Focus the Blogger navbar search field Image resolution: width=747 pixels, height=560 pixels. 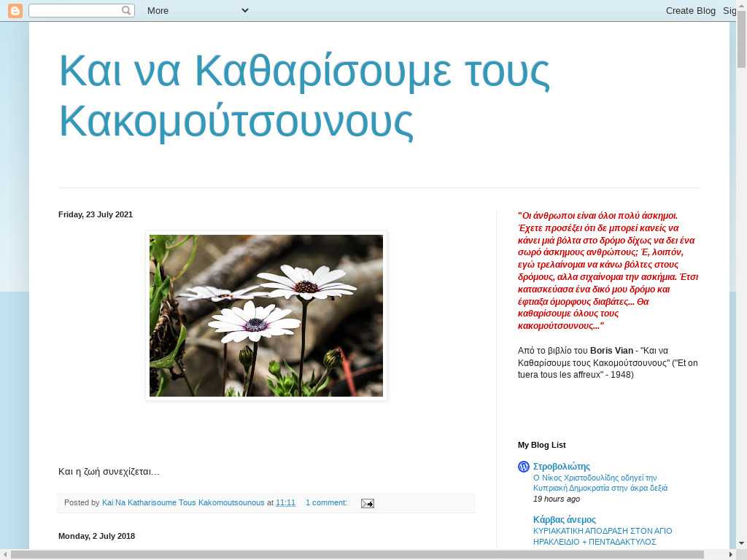(75, 10)
